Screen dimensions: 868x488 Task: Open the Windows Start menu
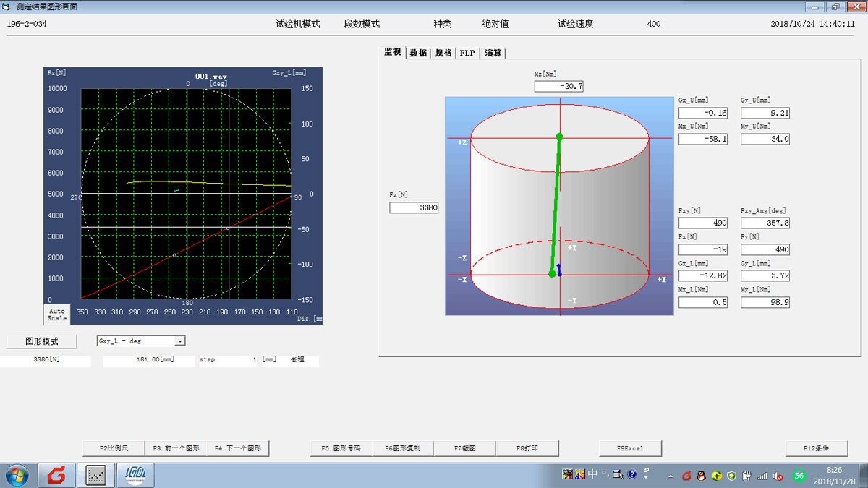[16, 475]
